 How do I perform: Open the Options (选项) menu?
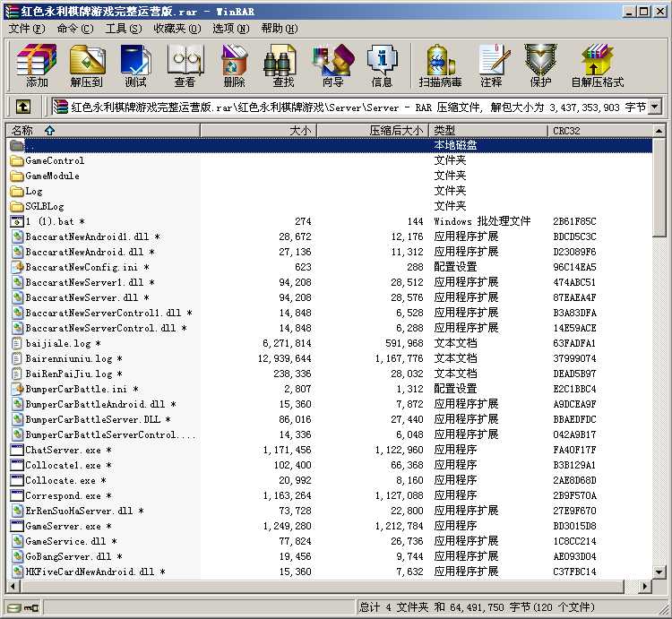click(231, 29)
